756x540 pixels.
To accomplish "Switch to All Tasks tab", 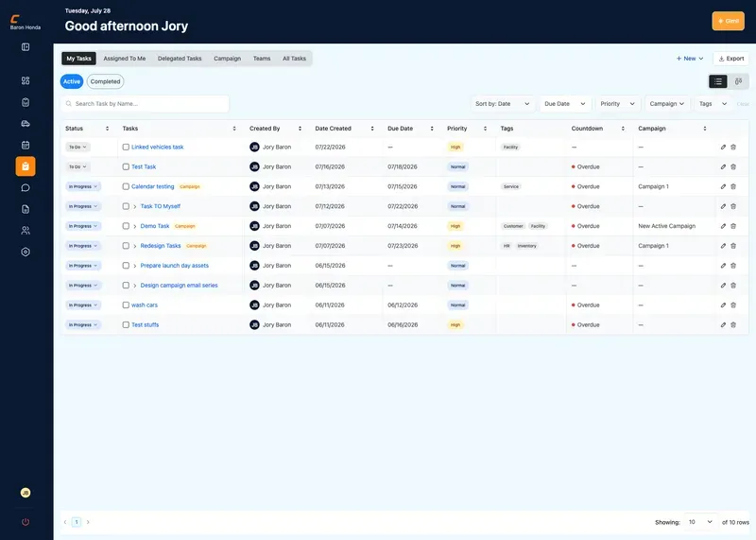I will tap(294, 59).
